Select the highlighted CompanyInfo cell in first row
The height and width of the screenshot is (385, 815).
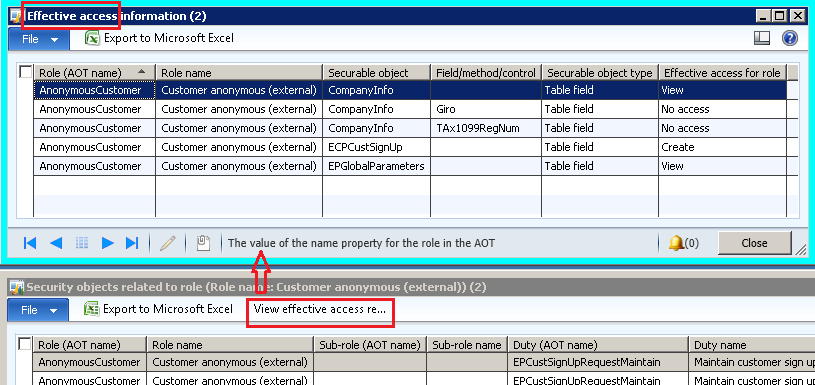(x=377, y=90)
